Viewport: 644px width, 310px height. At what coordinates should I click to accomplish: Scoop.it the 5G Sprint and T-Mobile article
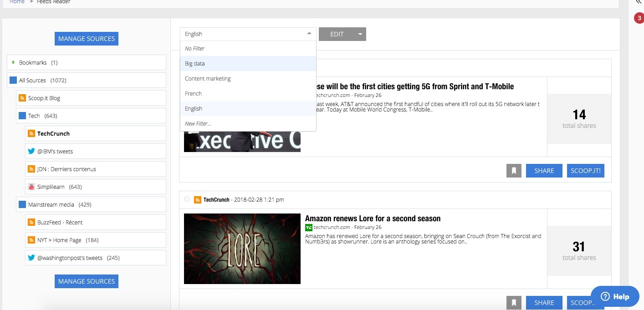click(586, 171)
